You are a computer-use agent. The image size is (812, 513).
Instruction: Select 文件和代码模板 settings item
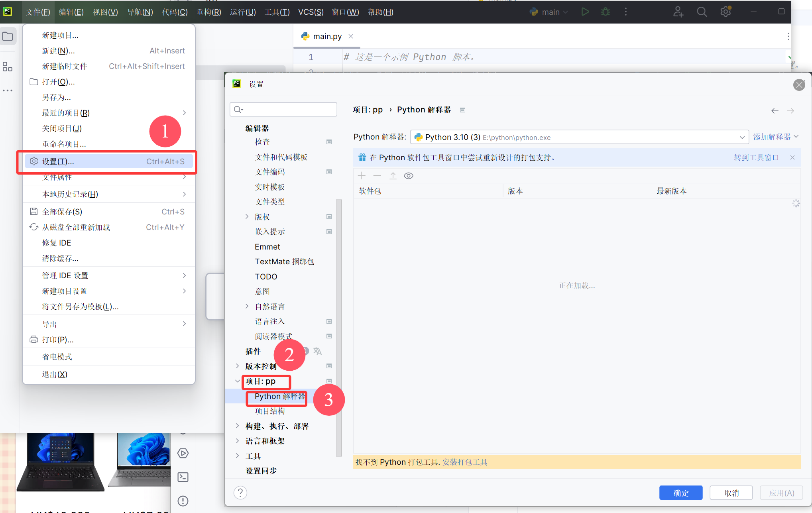click(281, 157)
